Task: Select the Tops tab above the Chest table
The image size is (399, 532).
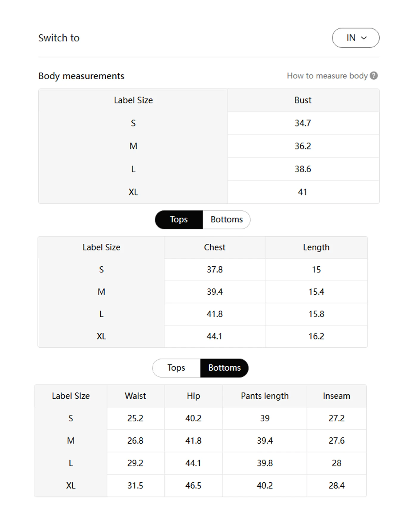Action: tap(179, 220)
